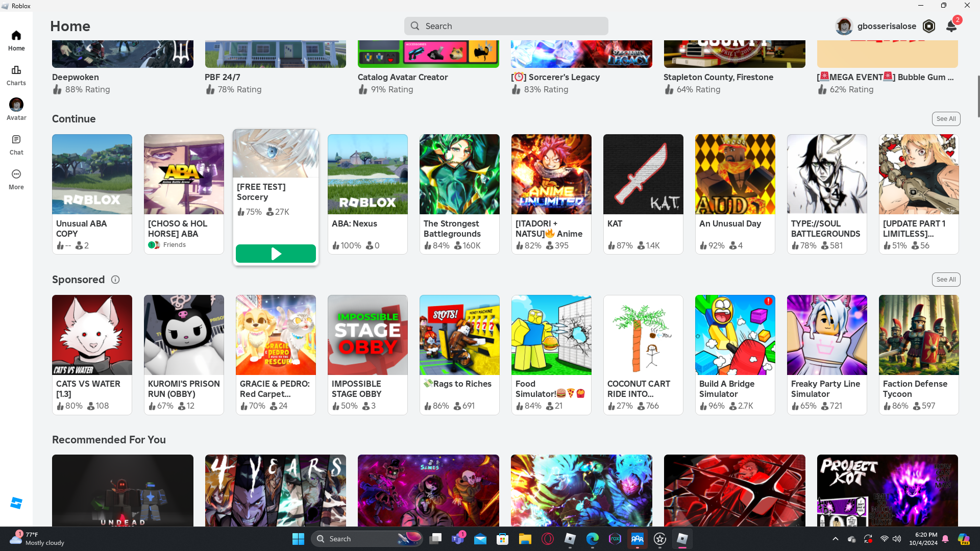Open the 4 YEARS recommended game thumbnail

(276, 490)
